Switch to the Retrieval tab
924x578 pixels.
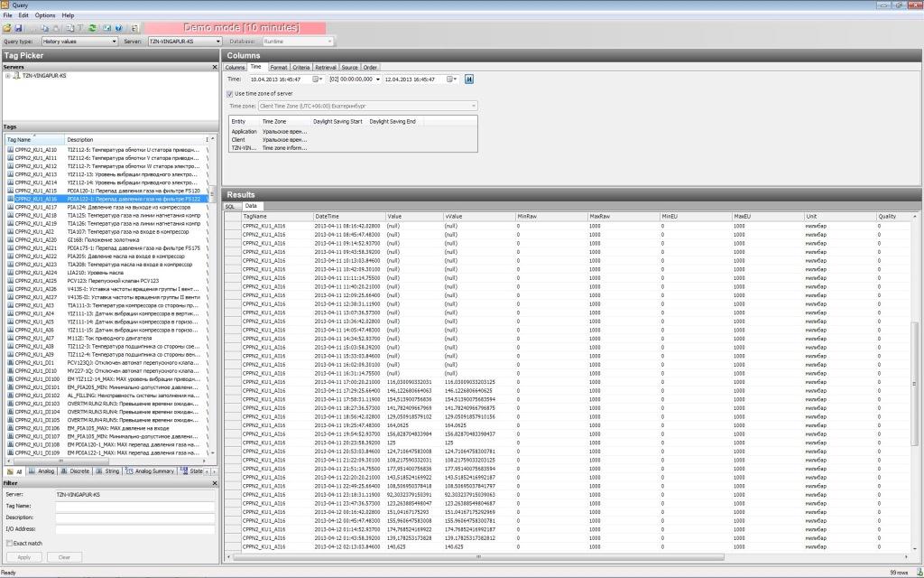point(326,68)
